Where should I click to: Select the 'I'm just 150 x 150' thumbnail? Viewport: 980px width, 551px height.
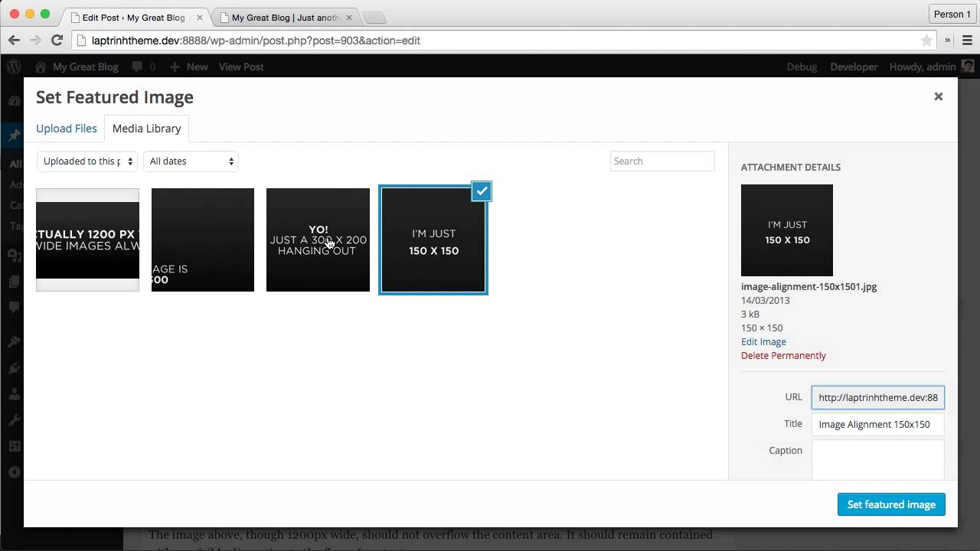433,240
